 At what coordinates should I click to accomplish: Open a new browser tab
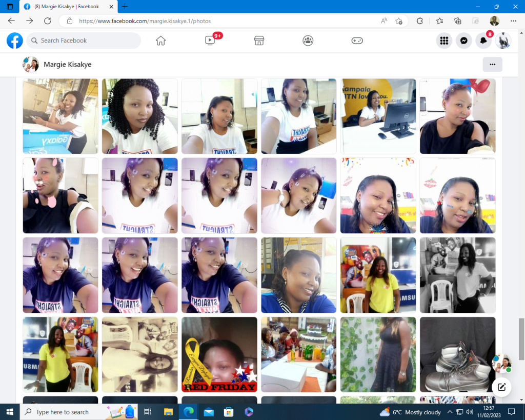click(125, 7)
